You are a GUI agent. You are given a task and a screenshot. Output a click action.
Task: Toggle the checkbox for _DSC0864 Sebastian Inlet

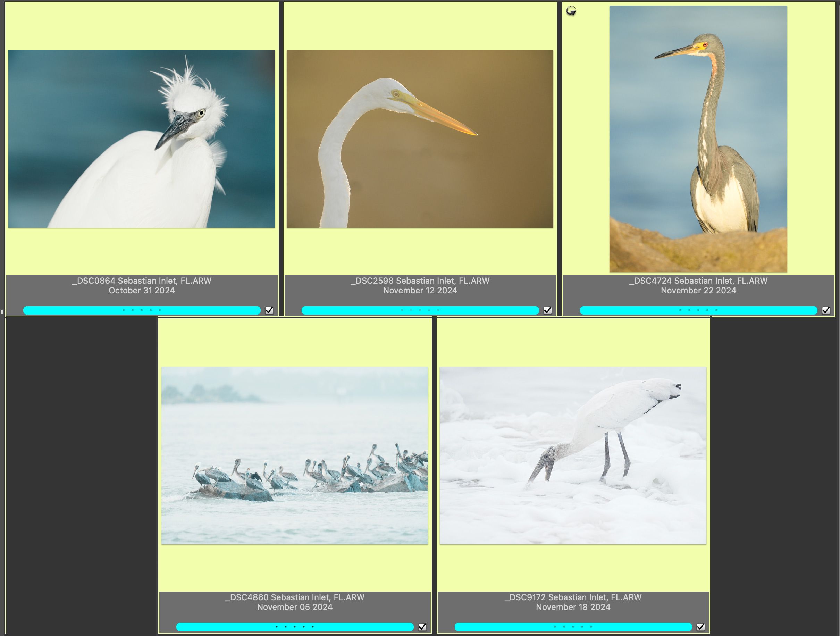coord(269,310)
